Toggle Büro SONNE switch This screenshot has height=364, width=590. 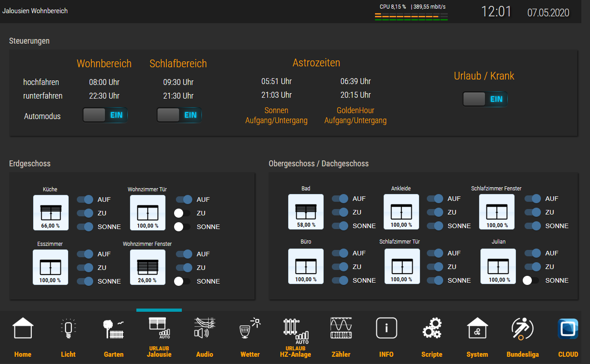pos(340,280)
